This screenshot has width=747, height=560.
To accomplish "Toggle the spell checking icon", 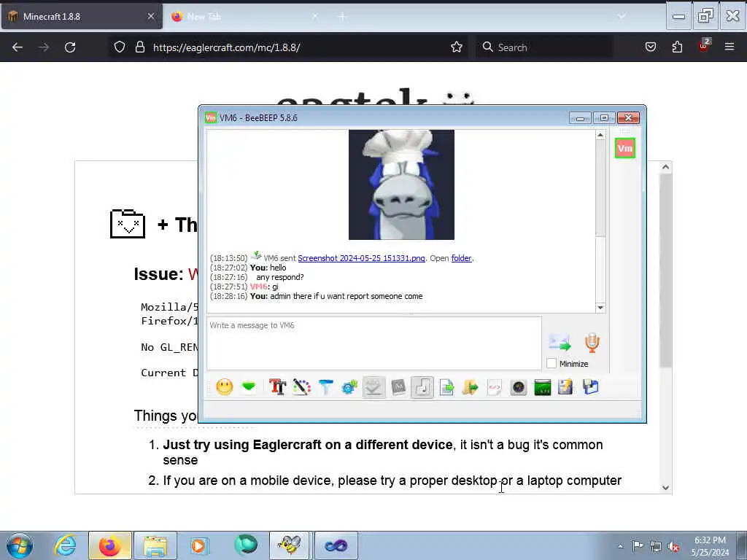I will coord(374,386).
